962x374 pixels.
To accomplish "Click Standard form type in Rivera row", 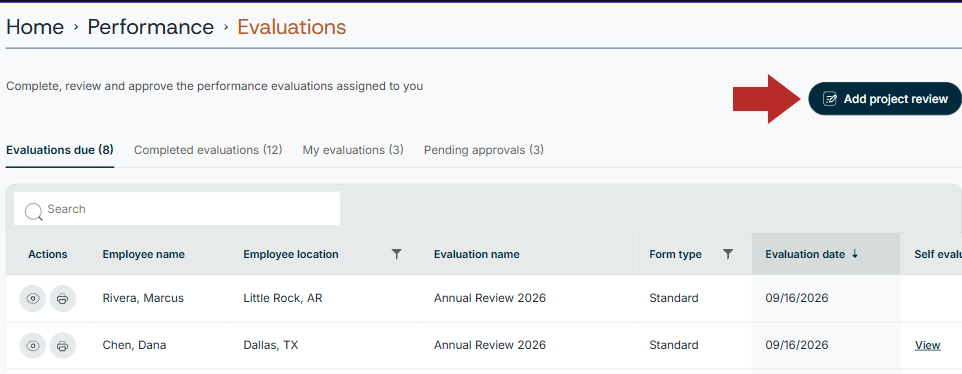I will pyautogui.click(x=674, y=299).
